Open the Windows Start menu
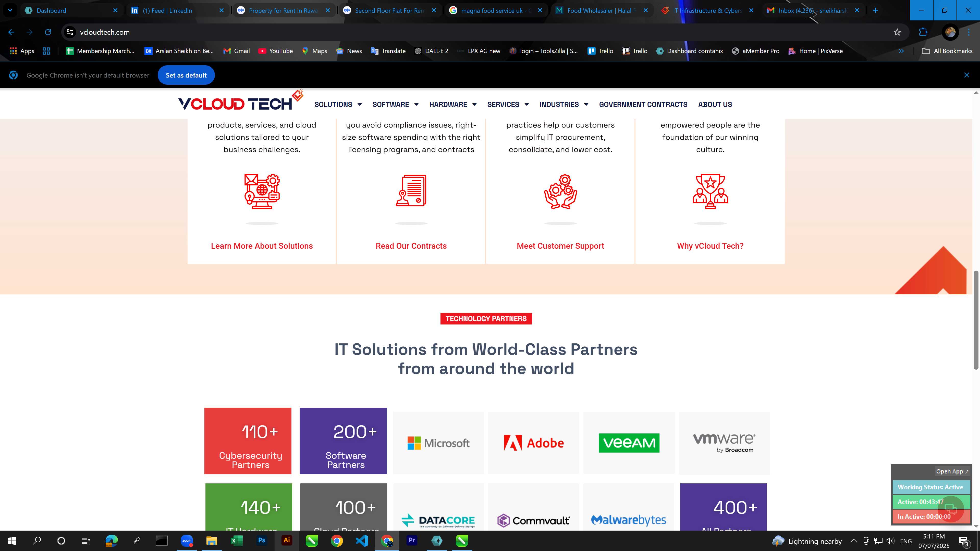The width and height of the screenshot is (980, 551). tap(12, 540)
